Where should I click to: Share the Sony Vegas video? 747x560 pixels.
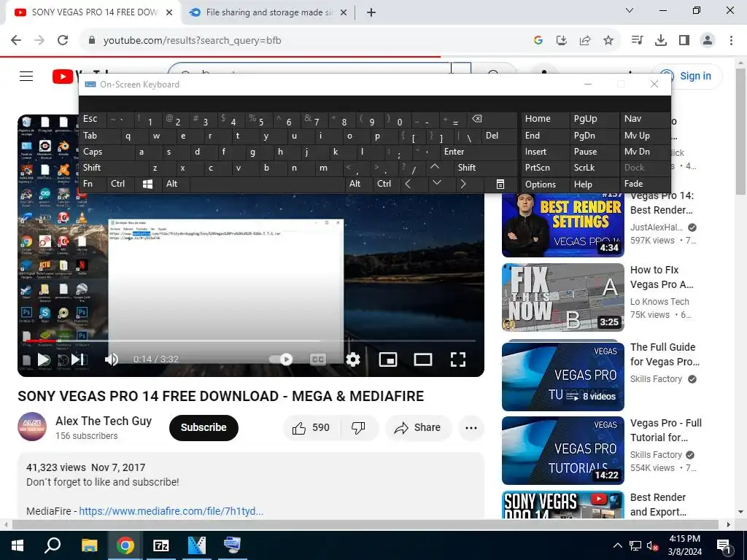pos(417,427)
